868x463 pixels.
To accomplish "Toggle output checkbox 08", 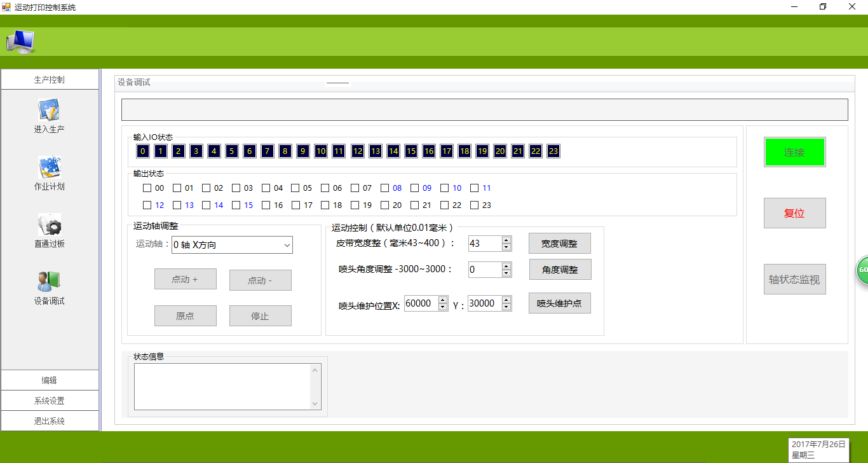I will (385, 188).
